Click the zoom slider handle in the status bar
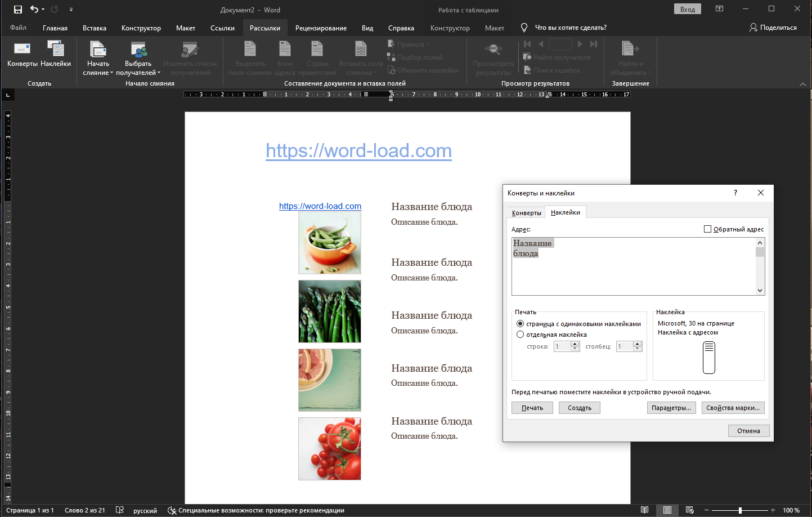Viewport: 812px width, 517px height. point(740,510)
